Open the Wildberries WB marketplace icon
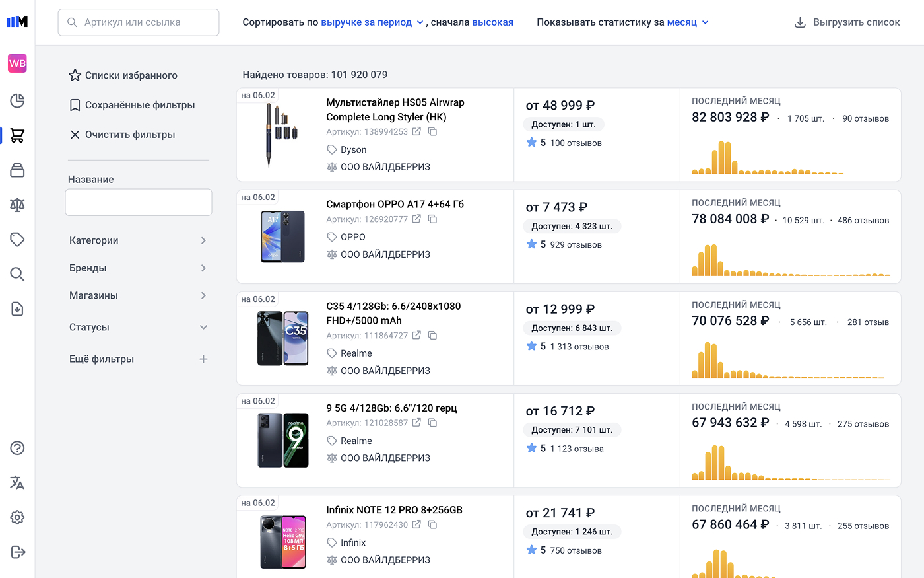 17,63
